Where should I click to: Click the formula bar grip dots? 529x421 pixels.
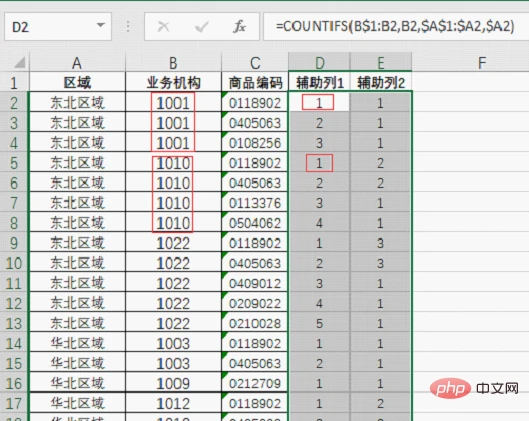click(128, 26)
